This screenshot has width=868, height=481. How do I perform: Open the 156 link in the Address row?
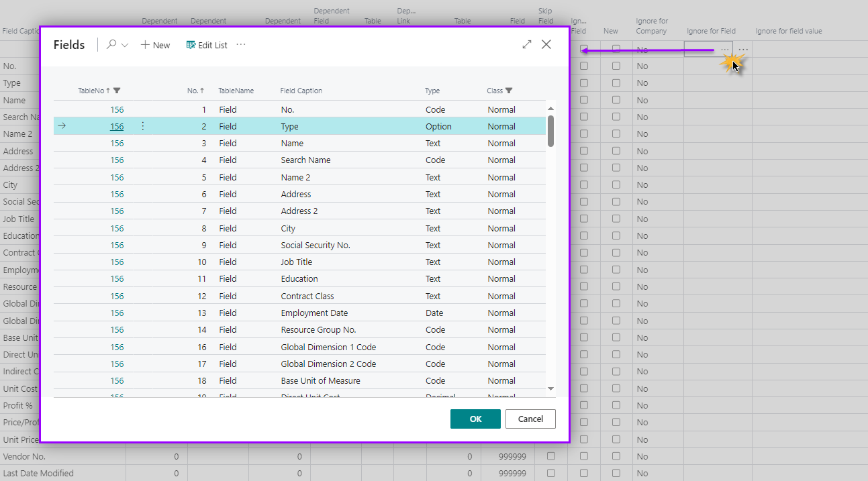tap(117, 194)
